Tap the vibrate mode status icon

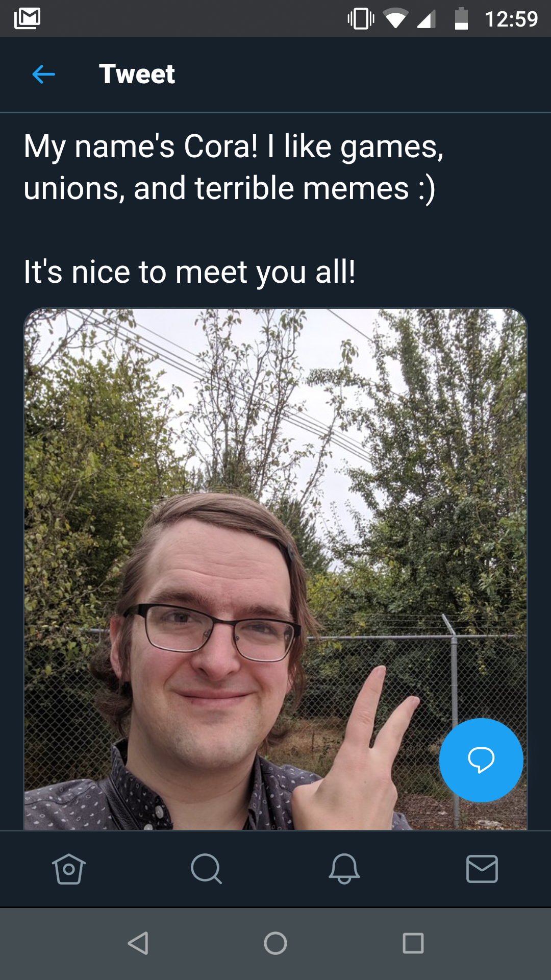click(x=361, y=19)
